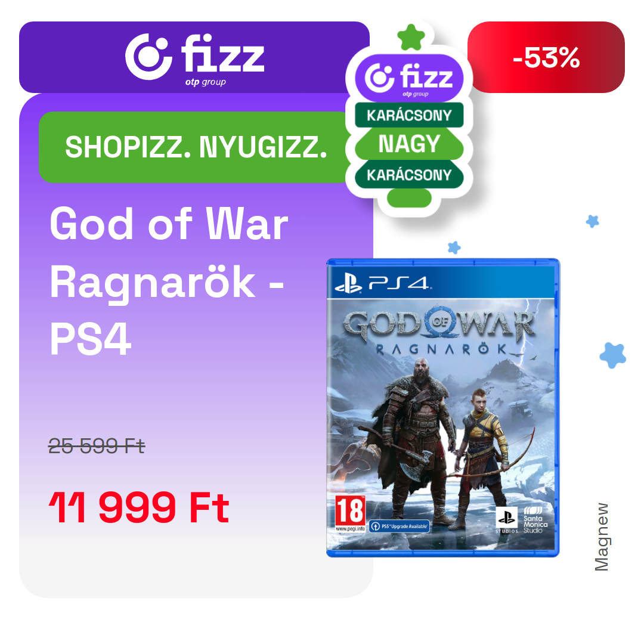644x644 pixels.
Task: Click the crossed-out 25 599 Ft price
Action: tap(97, 445)
